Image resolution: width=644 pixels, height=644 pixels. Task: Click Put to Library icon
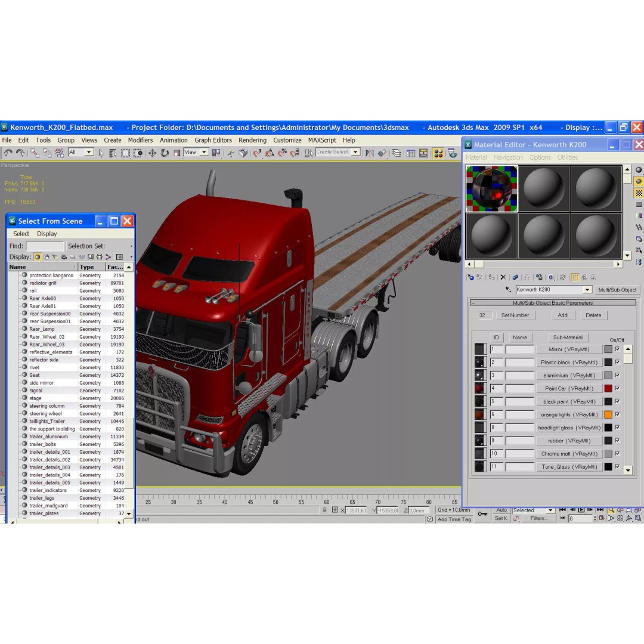(x=539, y=278)
